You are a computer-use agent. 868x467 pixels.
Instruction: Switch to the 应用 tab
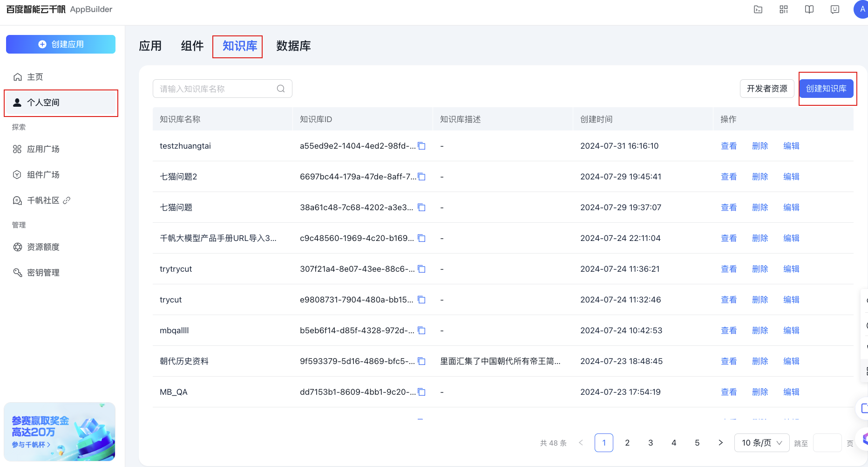tap(150, 46)
